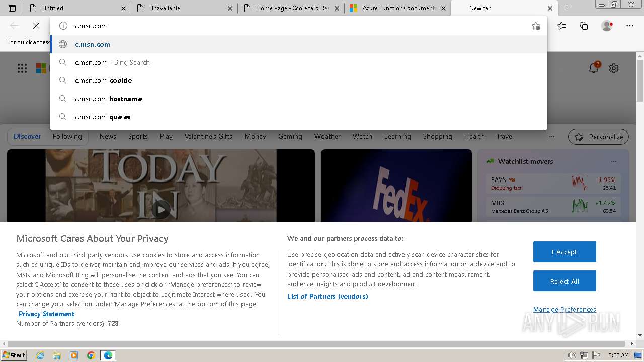Open the Weather category

point(328,136)
